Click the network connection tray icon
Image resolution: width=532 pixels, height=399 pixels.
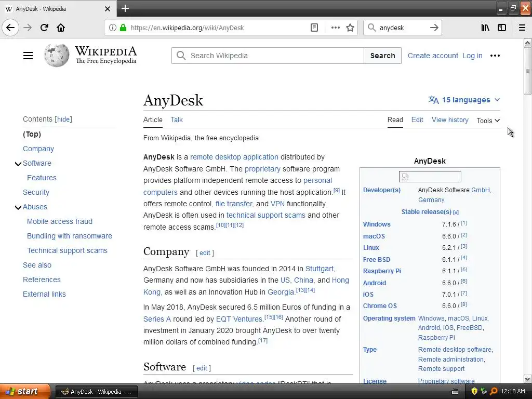(484, 391)
